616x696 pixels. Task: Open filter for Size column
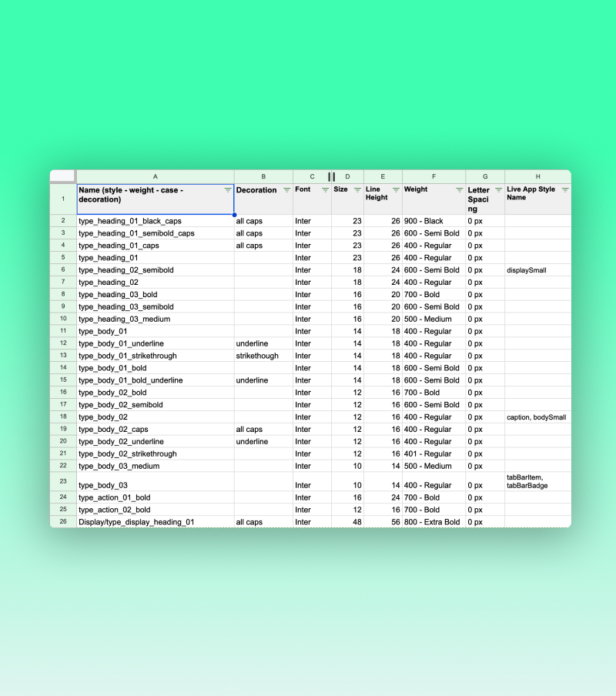click(357, 190)
